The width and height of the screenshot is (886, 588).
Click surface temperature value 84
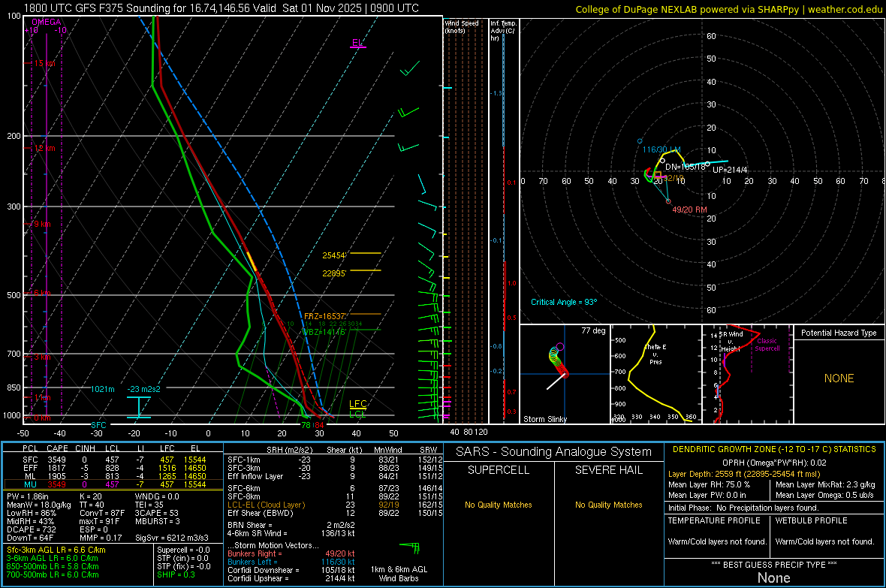(x=319, y=425)
